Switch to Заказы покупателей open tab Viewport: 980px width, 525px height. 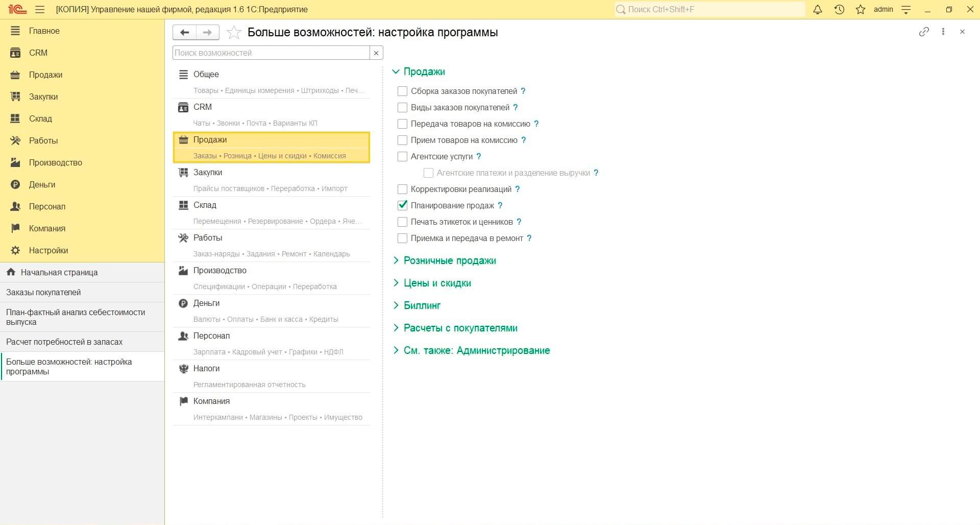point(82,292)
